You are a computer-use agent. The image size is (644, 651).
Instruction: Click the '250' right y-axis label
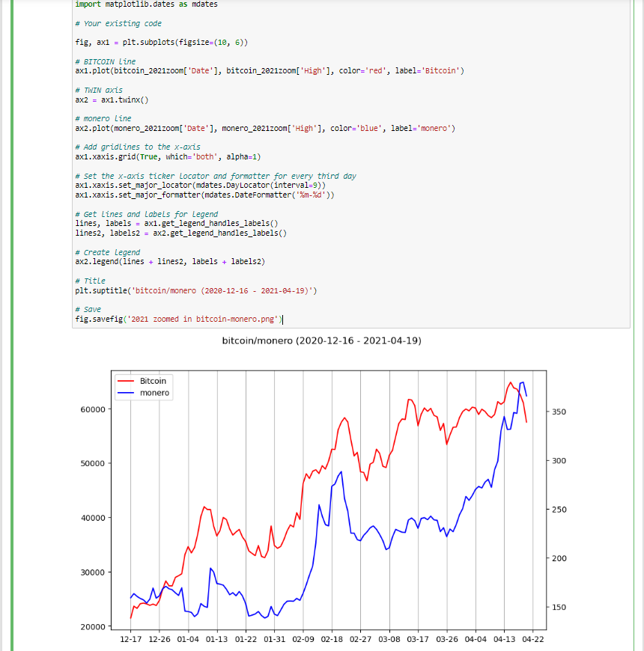559,510
